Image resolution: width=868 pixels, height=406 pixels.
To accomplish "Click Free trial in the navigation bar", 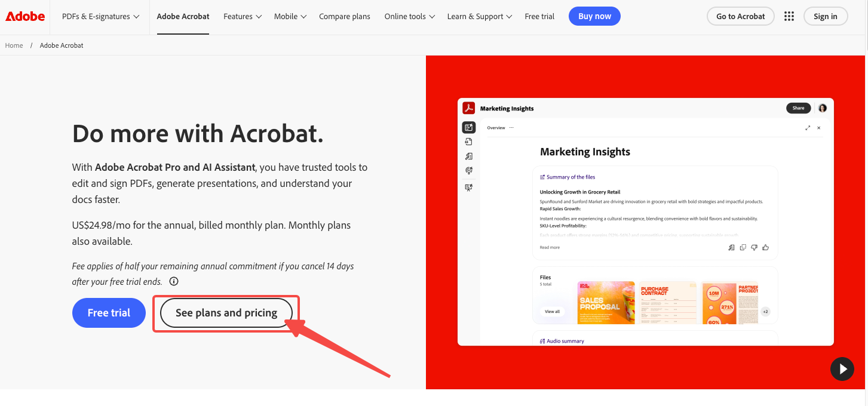I will pyautogui.click(x=539, y=17).
